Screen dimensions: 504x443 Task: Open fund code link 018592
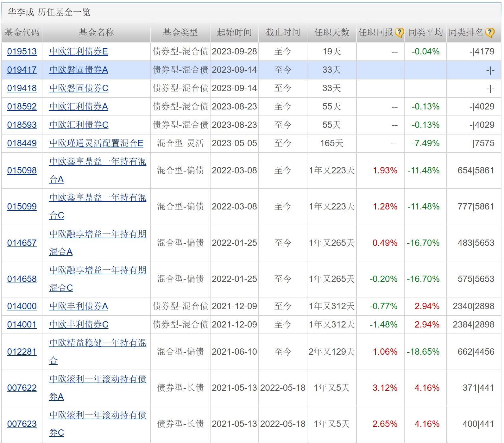pos(22,107)
